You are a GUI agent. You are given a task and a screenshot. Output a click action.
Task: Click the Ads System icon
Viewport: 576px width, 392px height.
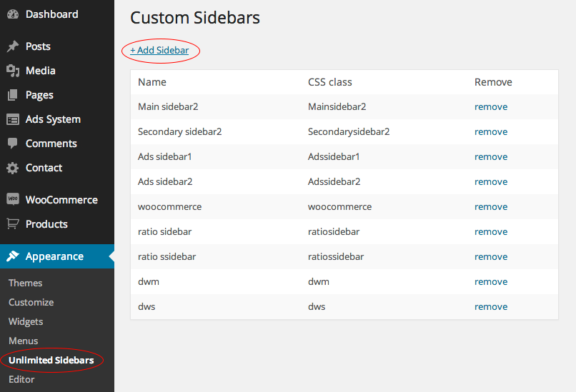click(13, 119)
